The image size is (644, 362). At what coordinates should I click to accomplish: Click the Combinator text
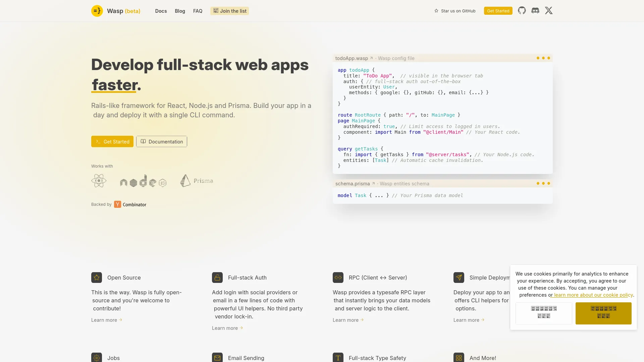click(135, 204)
